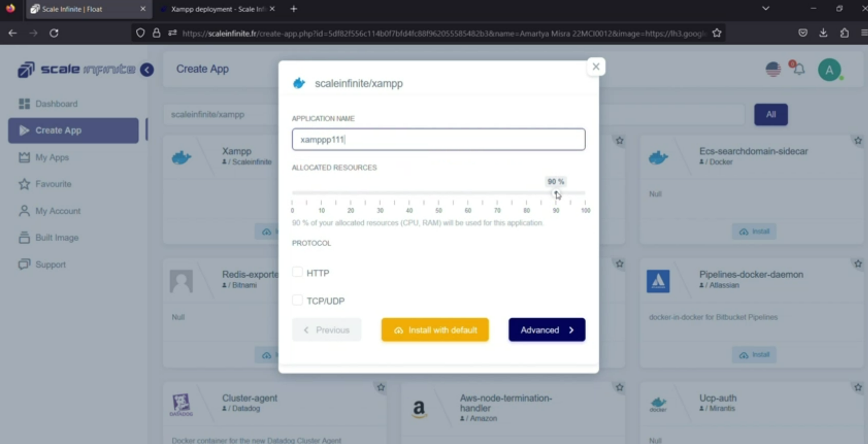This screenshot has width=868, height=444.
Task: Click the Atlassian logo of Pipelines-docker-daemon
Action: point(658,281)
